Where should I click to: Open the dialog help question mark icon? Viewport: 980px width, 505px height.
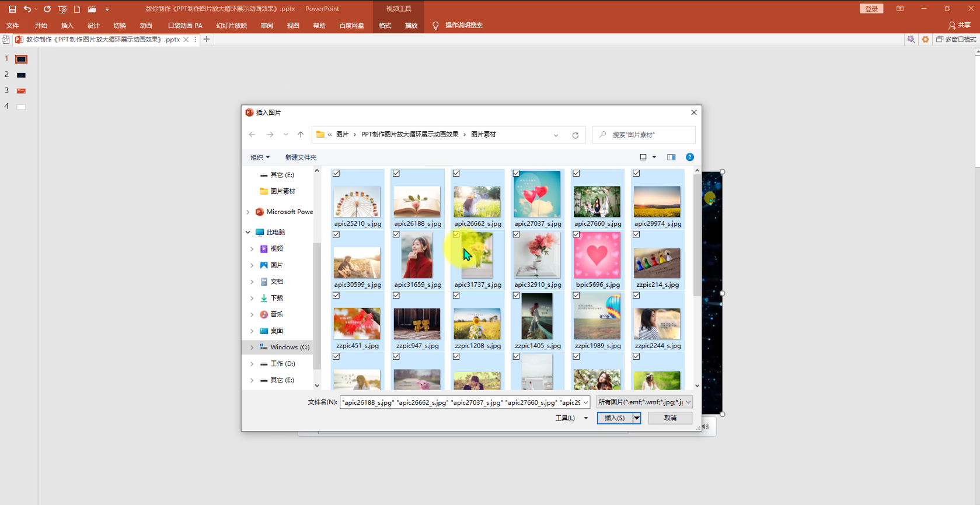[689, 157]
